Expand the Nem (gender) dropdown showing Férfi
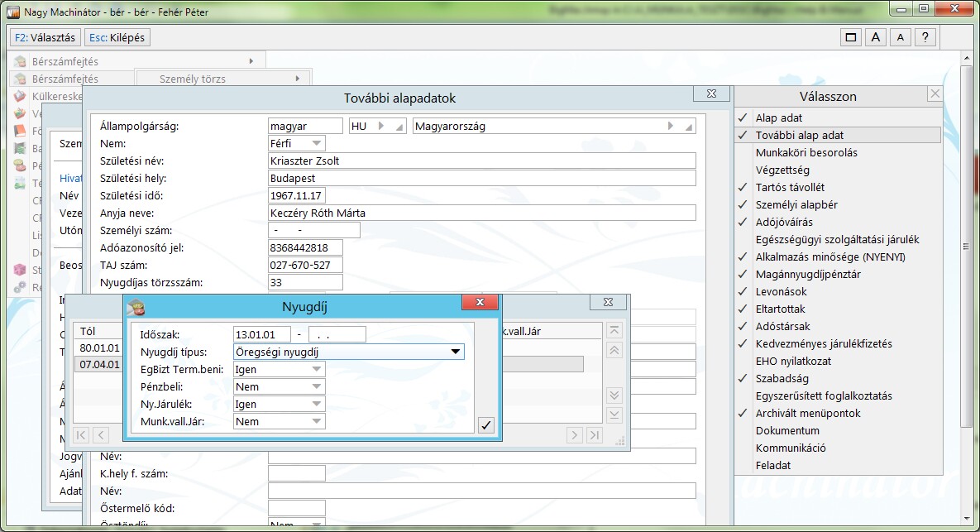Screen dimensions: 980x532 point(316,143)
